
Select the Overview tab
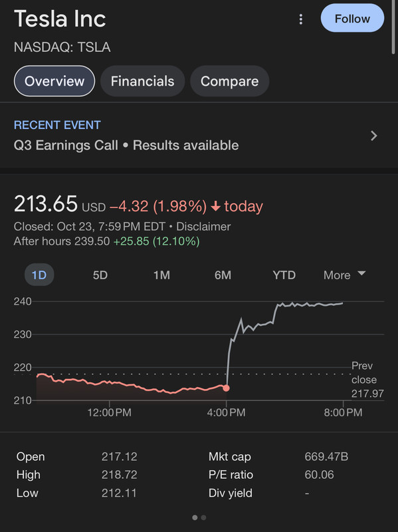[54, 81]
